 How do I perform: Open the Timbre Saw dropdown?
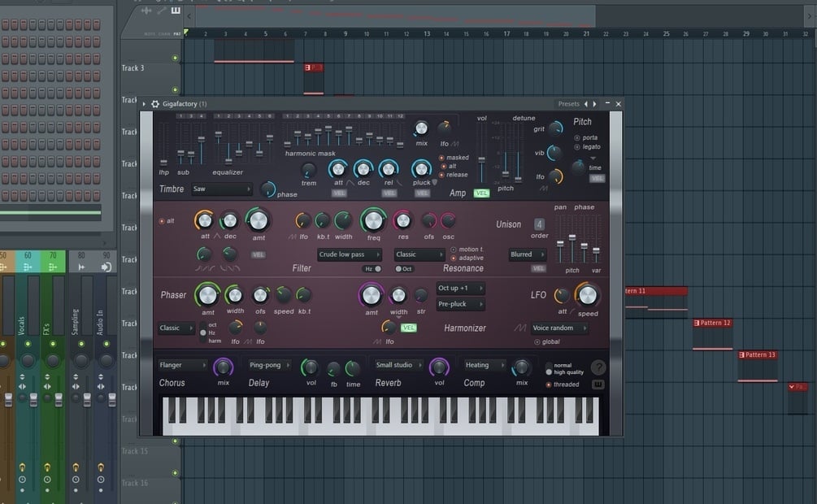tap(222, 189)
